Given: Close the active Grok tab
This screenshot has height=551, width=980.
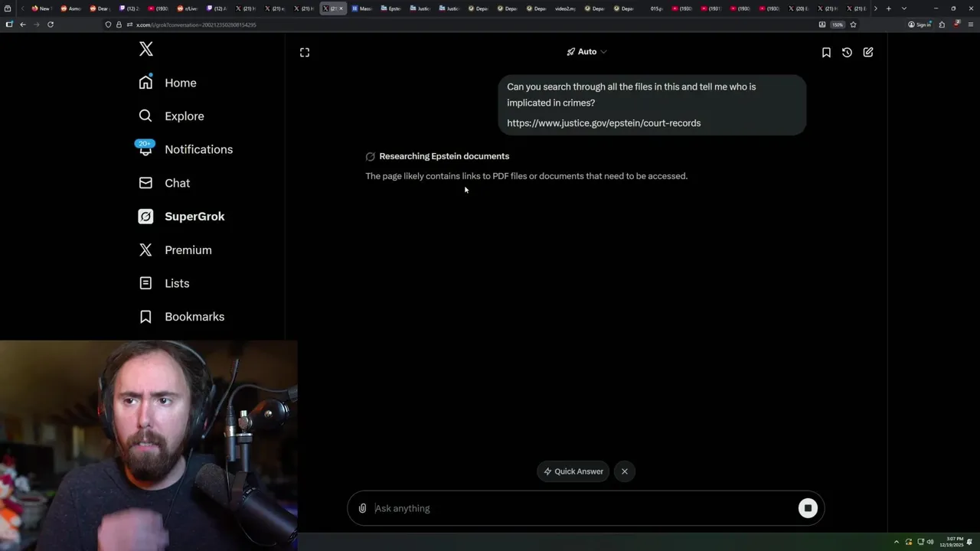Looking at the screenshot, I should 341,8.
